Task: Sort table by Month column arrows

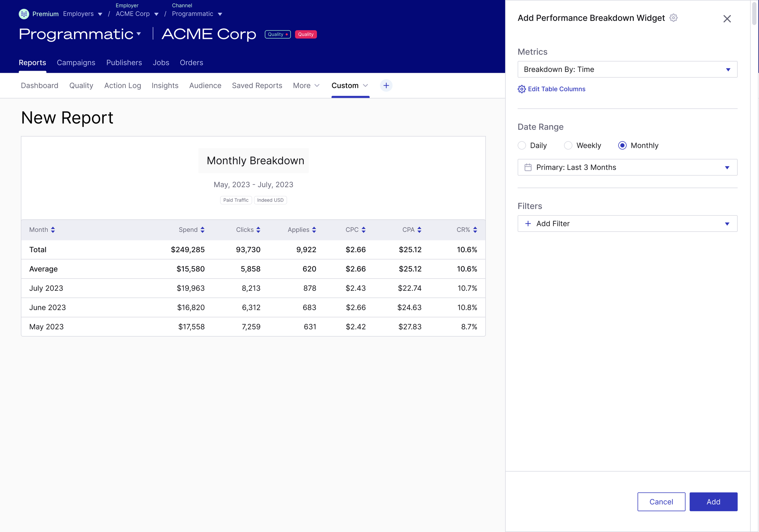Action: click(x=53, y=230)
